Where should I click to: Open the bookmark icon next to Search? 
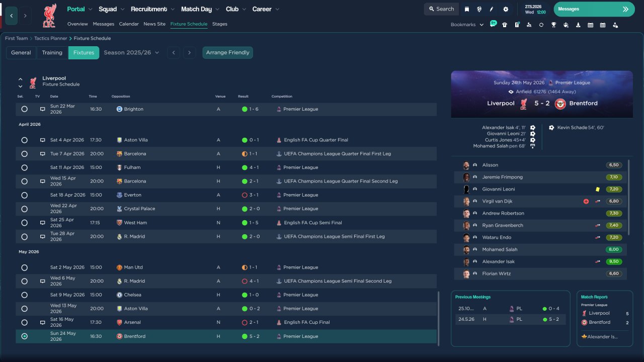coord(467,9)
